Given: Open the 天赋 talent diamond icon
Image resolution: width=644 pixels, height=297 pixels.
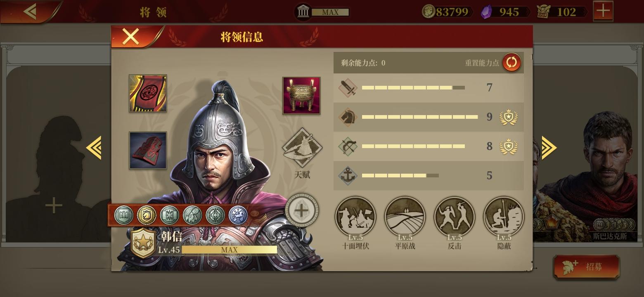Looking at the screenshot, I should (302, 148).
